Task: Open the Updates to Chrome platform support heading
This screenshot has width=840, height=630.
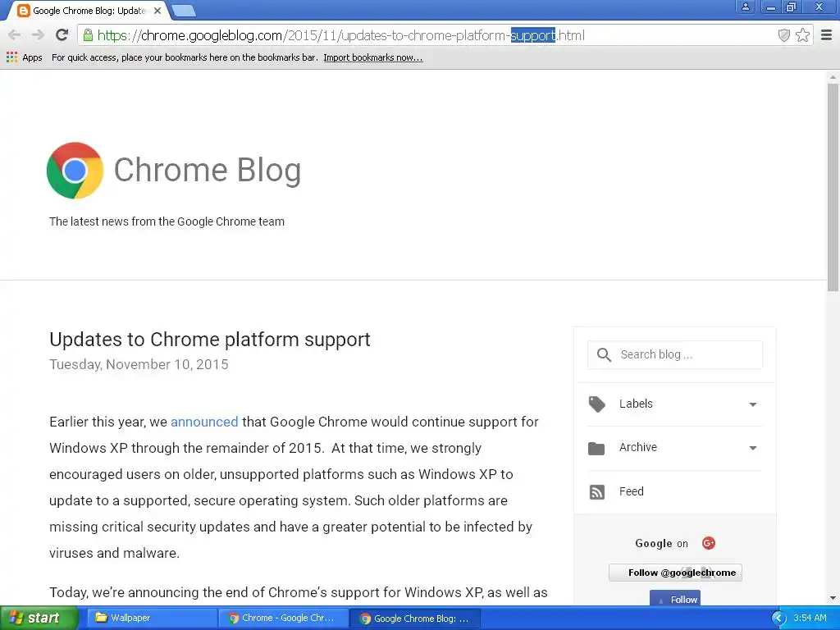Action: 210,339
